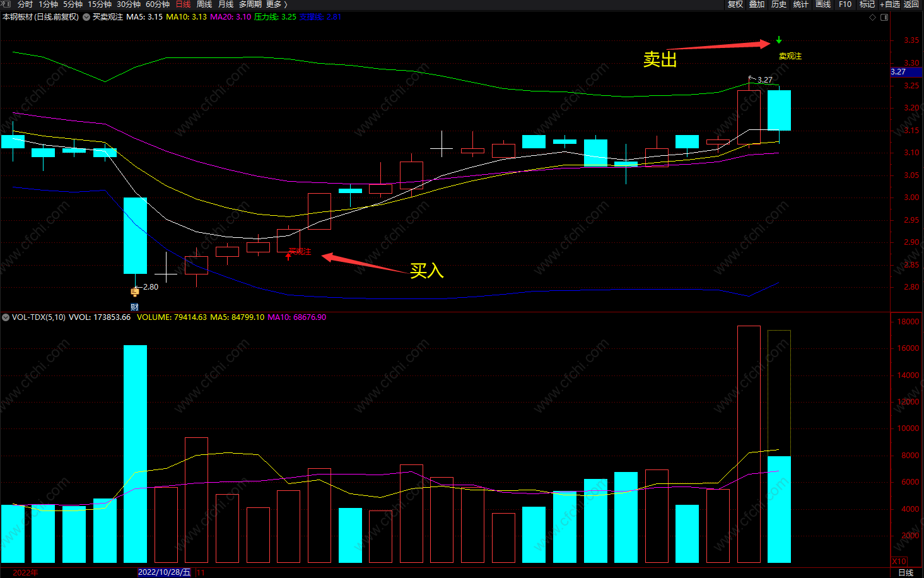The height and width of the screenshot is (578, 924).
Task: Click the VVOL: 173853.66 value
Action: pos(100,317)
